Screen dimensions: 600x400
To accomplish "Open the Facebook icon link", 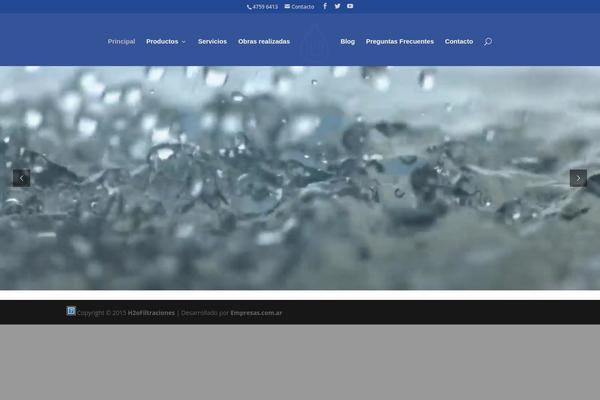I will (325, 6).
